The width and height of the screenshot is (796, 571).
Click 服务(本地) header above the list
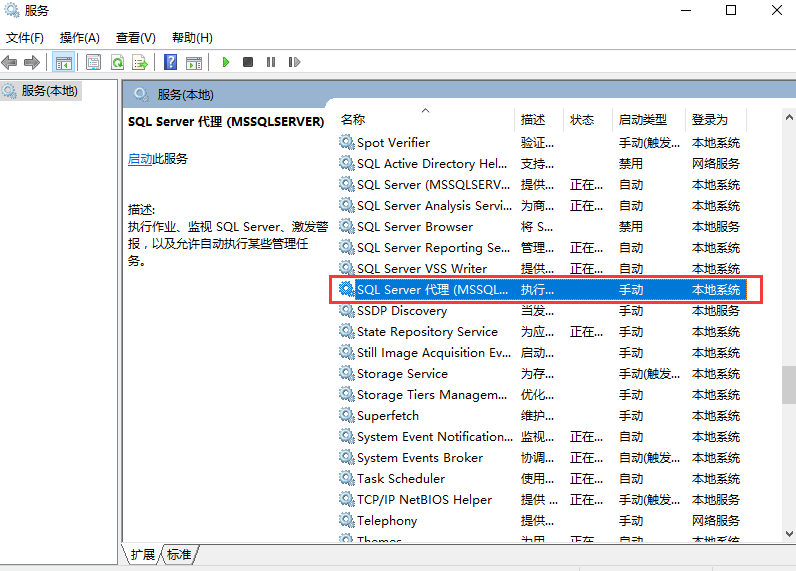pyautogui.click(x=185, y=95)
